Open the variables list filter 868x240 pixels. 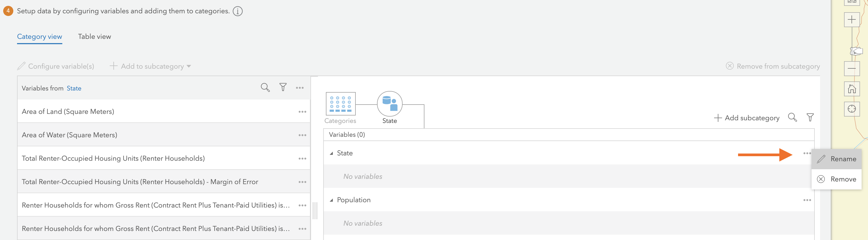283,88
